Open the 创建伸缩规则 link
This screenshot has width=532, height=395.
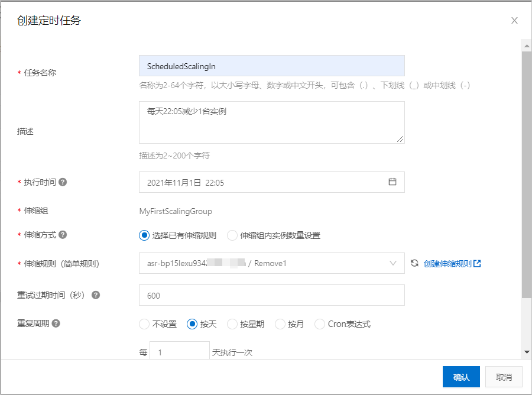pos(447,264)
